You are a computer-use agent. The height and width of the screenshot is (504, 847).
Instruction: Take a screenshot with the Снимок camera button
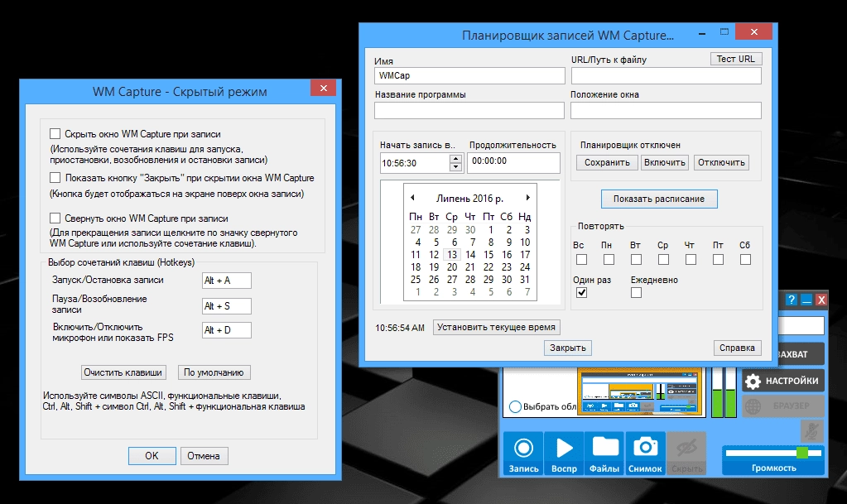point(645,454)
